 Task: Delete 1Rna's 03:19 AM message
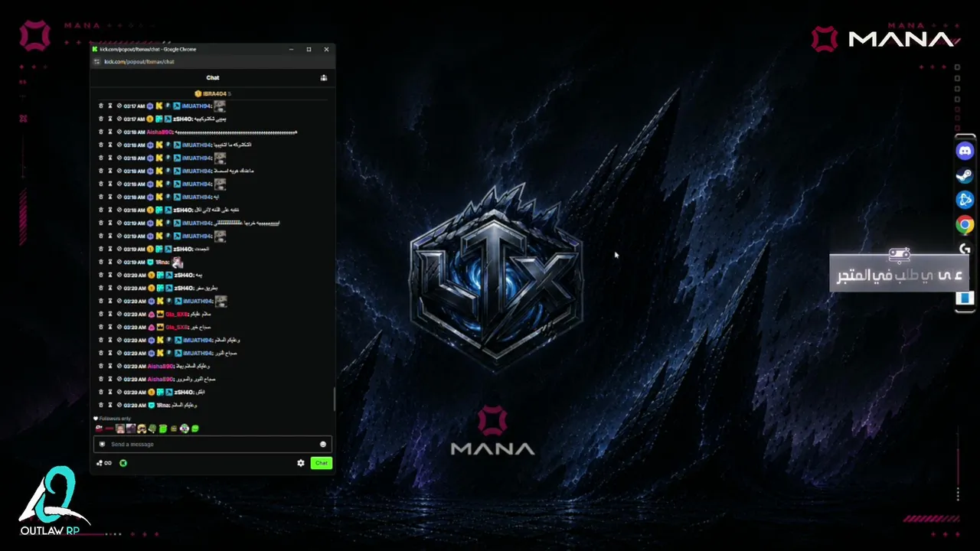[100, 262]
